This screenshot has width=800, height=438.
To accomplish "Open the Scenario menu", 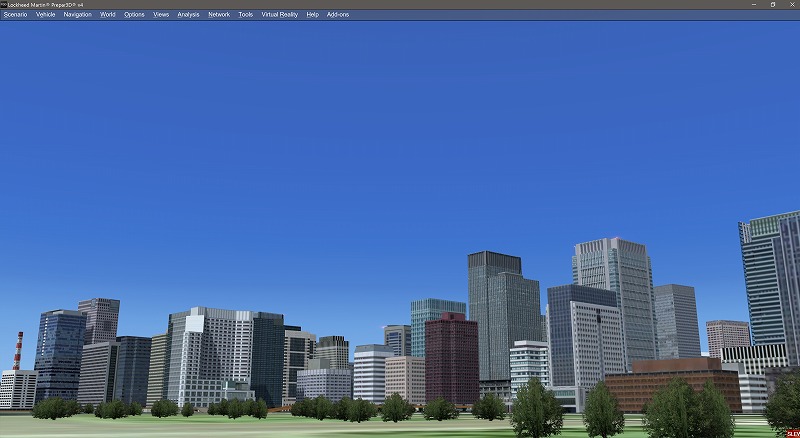I will [15, 15].
